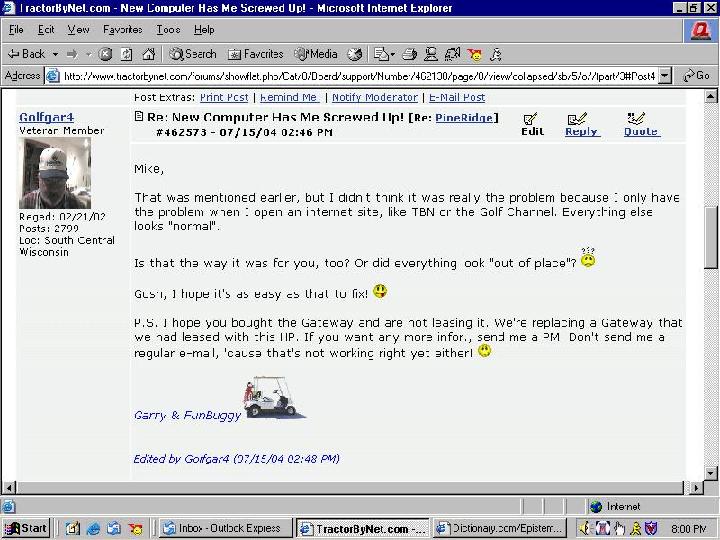Open the Tools menu

point(168,30)
